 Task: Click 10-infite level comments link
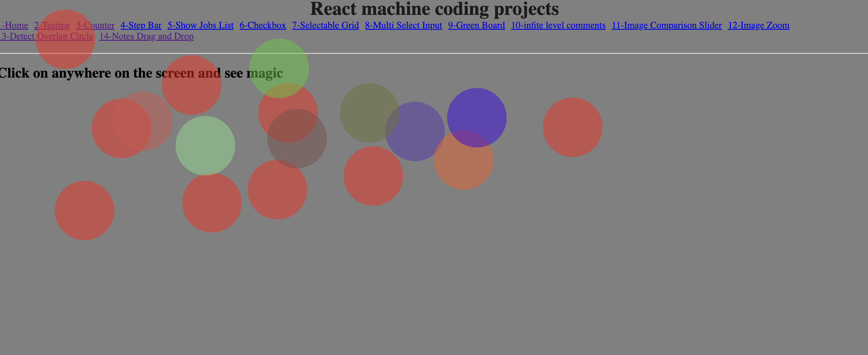click(x=558, y=25)
